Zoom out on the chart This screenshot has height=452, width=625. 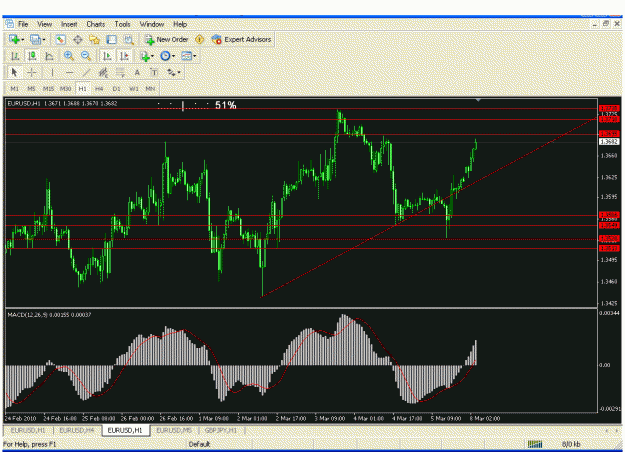click(86, 56)
